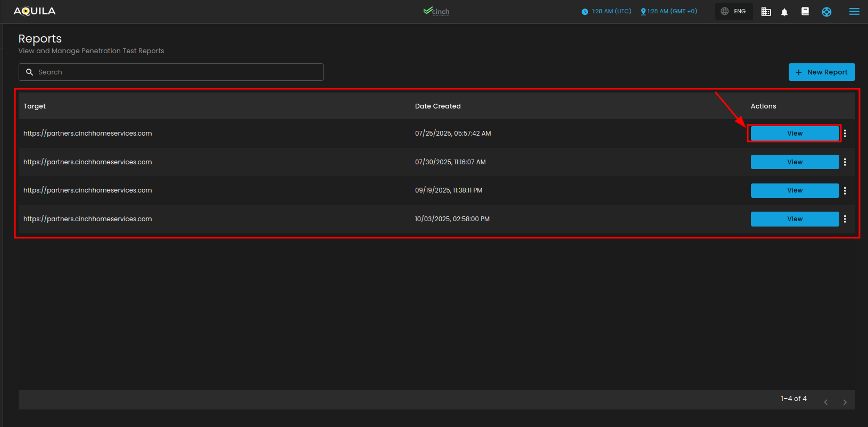
Task: Open more options for 10/03/2025 report
Action: click(x=845, y=219)
